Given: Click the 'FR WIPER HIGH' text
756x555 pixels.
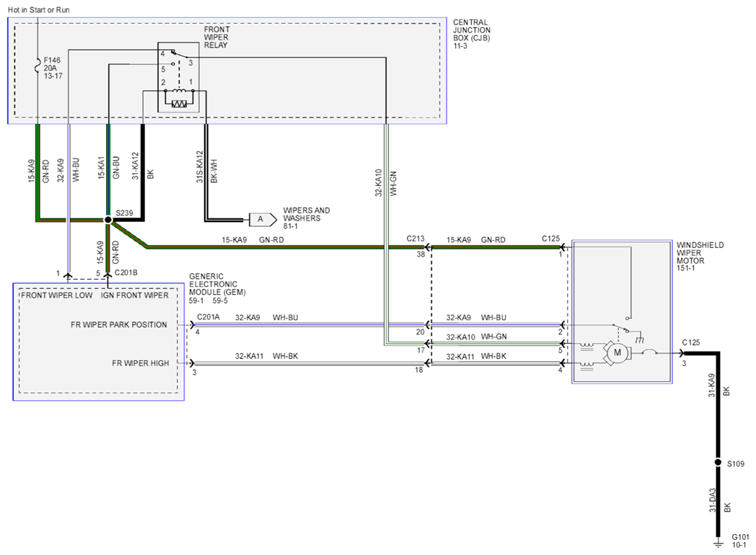Looking at the screenshot, I should [x=140, y=363].
